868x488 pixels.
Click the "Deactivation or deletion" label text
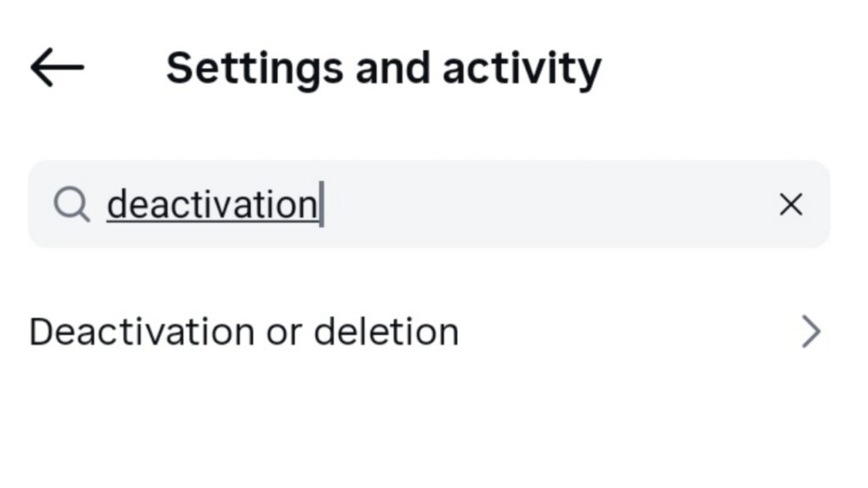[244, 332]
